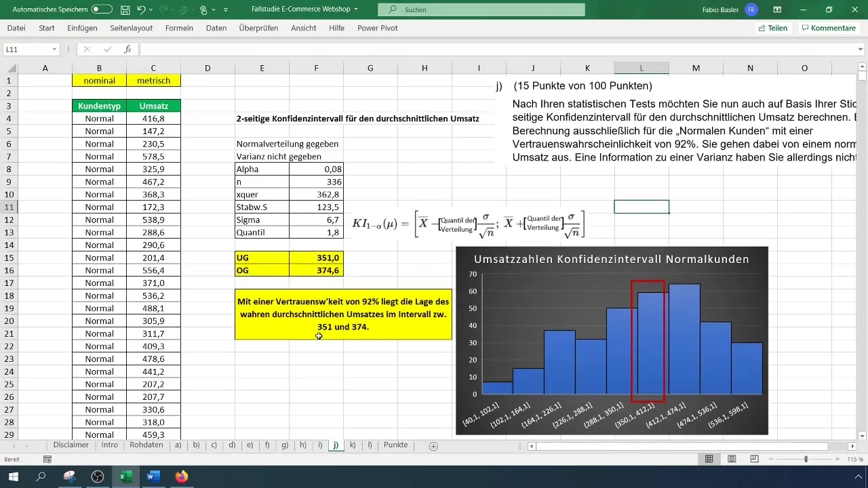Click the Touch/Mouse mode hand icon
This screenshot has height=488, width=868.
coord(203,10)
